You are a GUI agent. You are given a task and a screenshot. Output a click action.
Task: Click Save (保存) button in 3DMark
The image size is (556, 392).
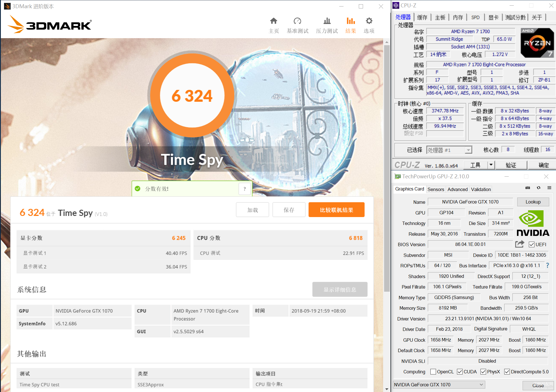pos(289,210)
